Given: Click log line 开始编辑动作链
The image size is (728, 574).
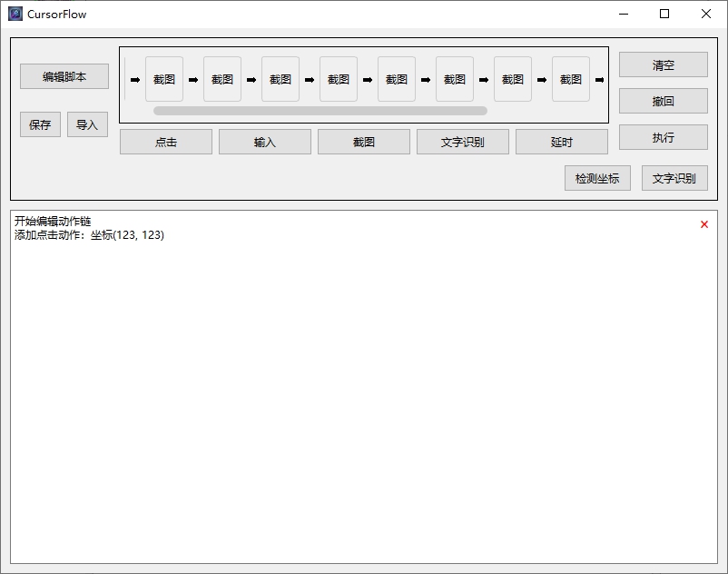Looking at the screenshot, I should (53, 221).
